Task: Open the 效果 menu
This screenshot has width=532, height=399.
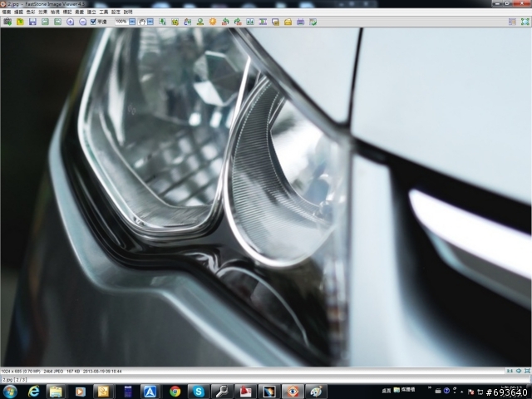Action: click(42, 12)
